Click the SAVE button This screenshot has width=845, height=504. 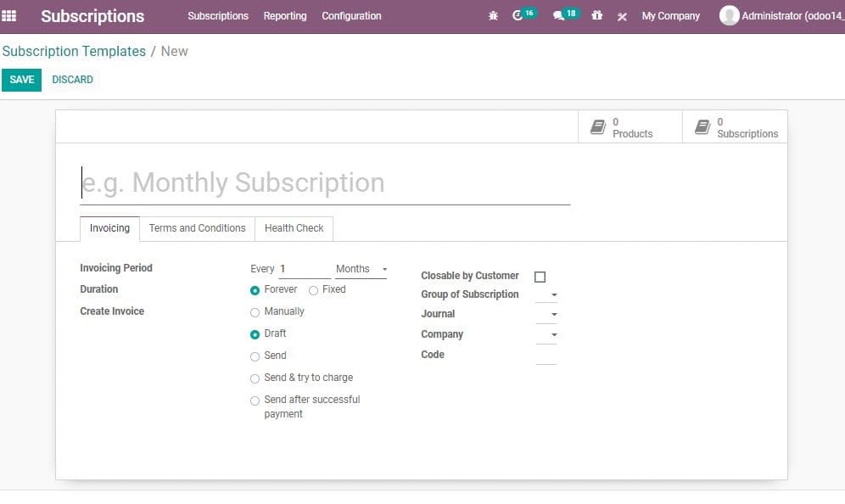(21, 80)
